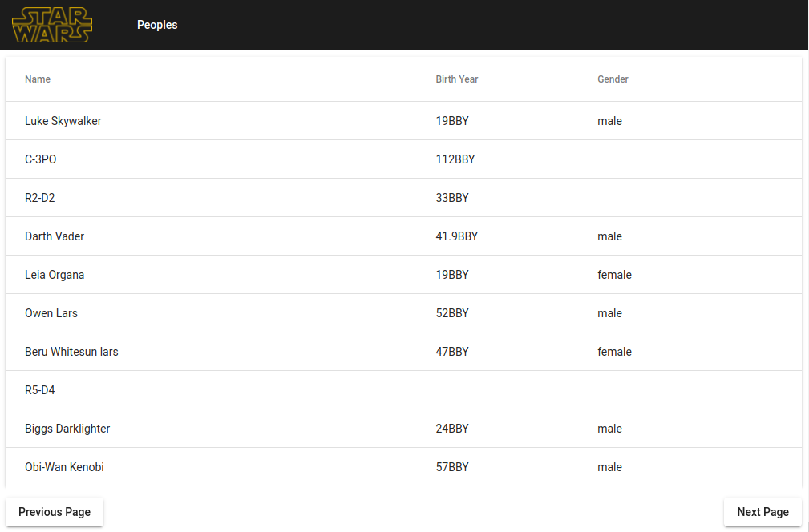Select the Owen Lars row
809x532 pixels.
point(51,313)
